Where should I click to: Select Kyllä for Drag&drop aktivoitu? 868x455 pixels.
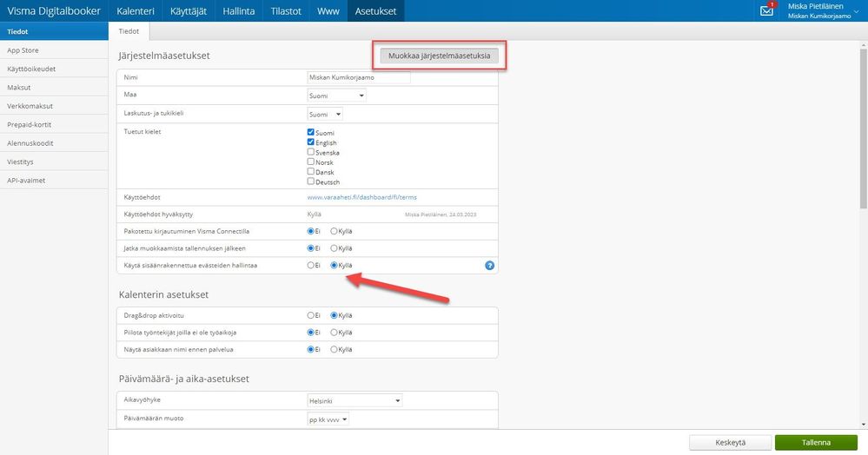(334, 315)
